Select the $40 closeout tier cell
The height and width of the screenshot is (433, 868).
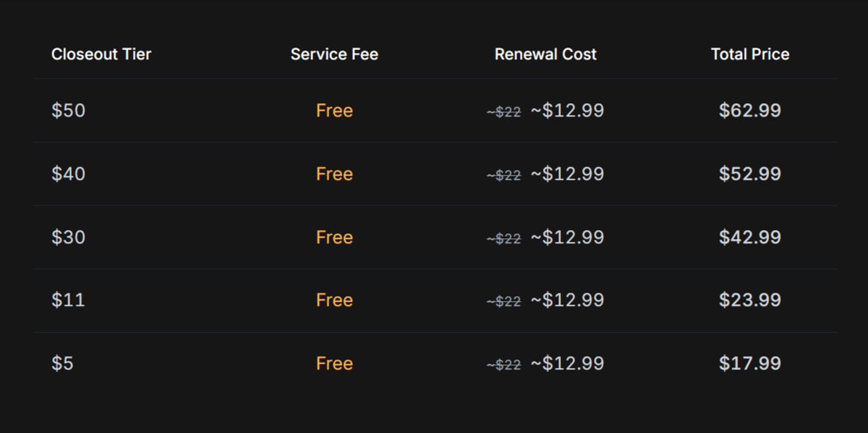(68, 174)
